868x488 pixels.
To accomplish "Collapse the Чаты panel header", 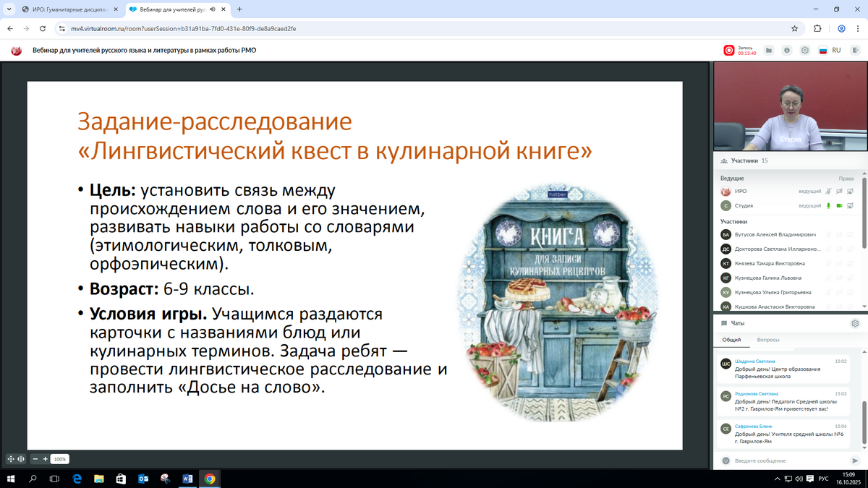I will point(737,323).
